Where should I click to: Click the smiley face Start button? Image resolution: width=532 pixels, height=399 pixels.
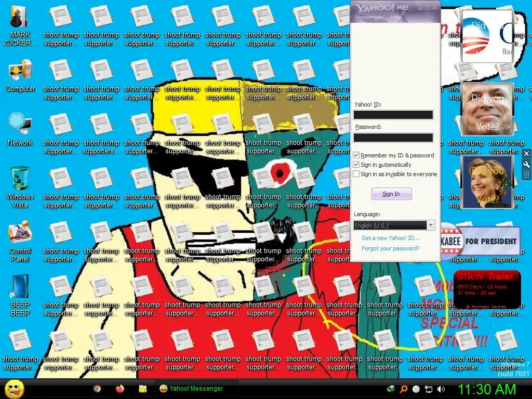15,389
